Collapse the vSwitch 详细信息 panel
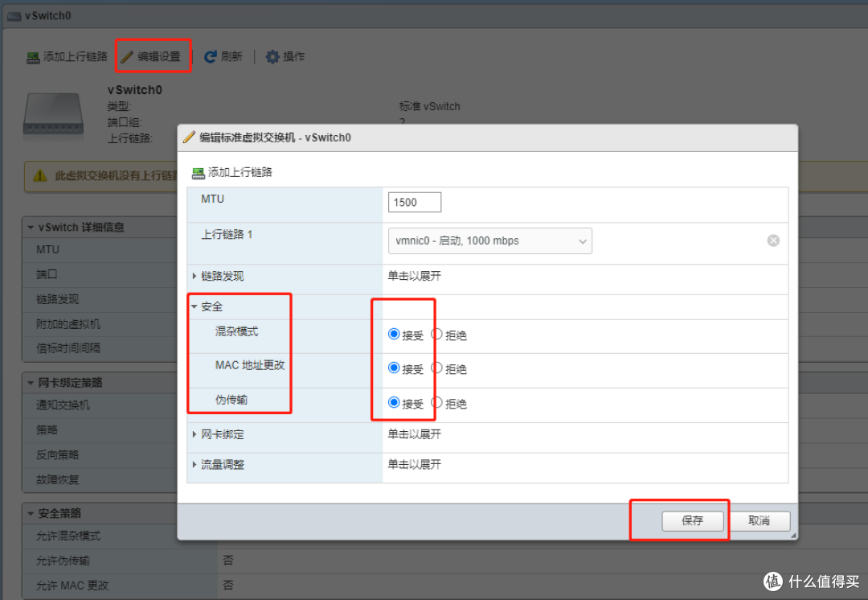The height and width of the screenshot is (600, 868). [31, 228]
